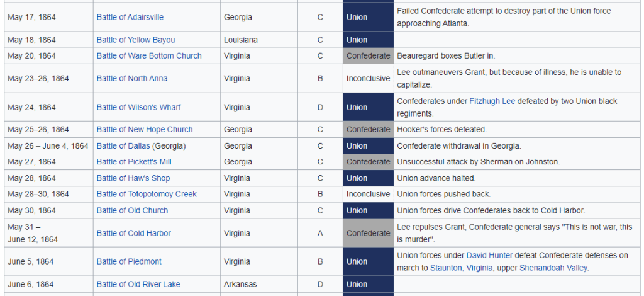Click the Confederate result cell for Cold Harbor
The image size is (644, 296).
[x=368, y=233]
